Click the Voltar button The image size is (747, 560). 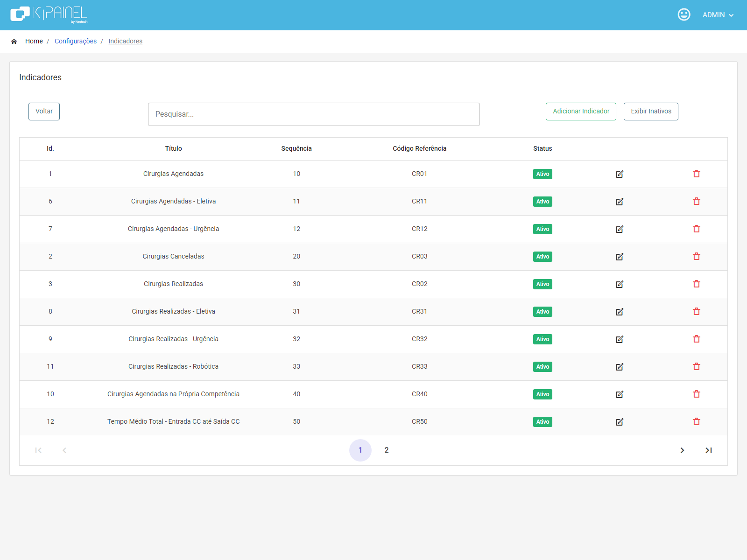(x=44, y=112)
